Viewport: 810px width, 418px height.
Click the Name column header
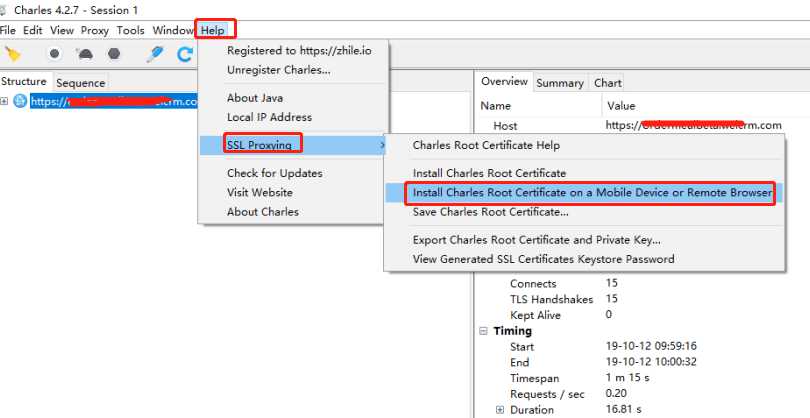pyautogui.click(x=495, y=106)
